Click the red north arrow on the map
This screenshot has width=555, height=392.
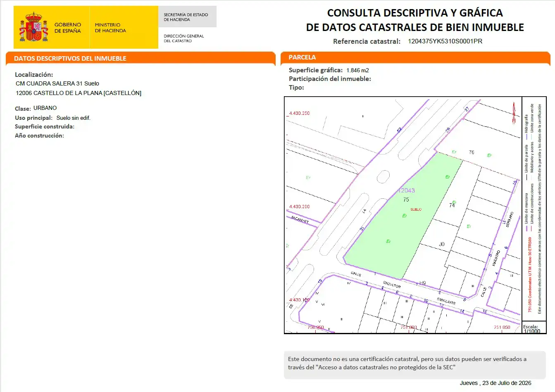pyautogui.click(x=514, y=113)
